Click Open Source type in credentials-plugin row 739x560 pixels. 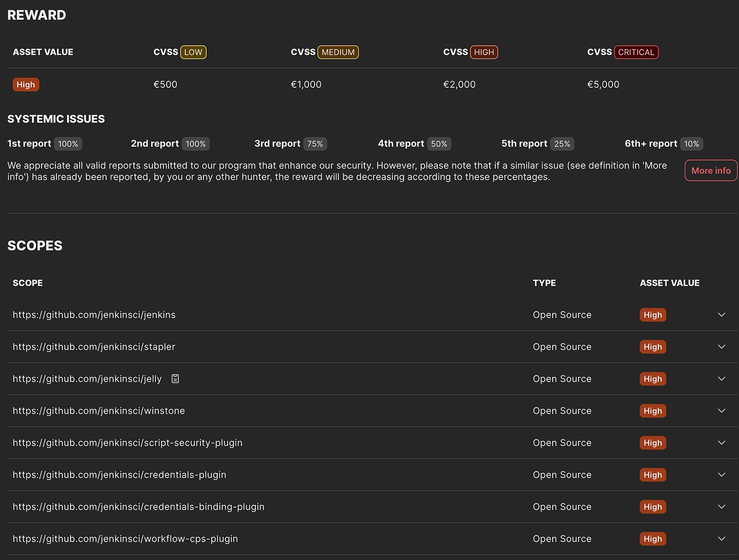[562, 475]
